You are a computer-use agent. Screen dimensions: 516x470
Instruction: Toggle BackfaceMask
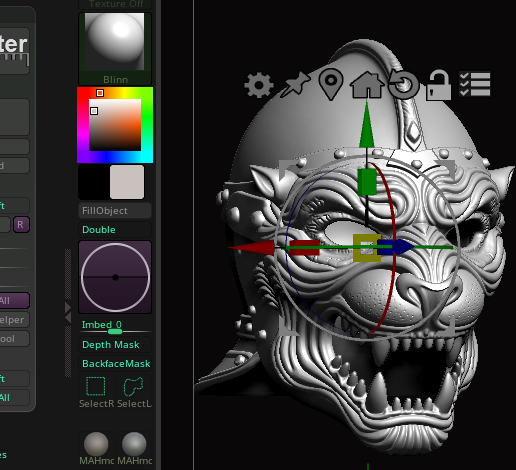click(115, 364)
